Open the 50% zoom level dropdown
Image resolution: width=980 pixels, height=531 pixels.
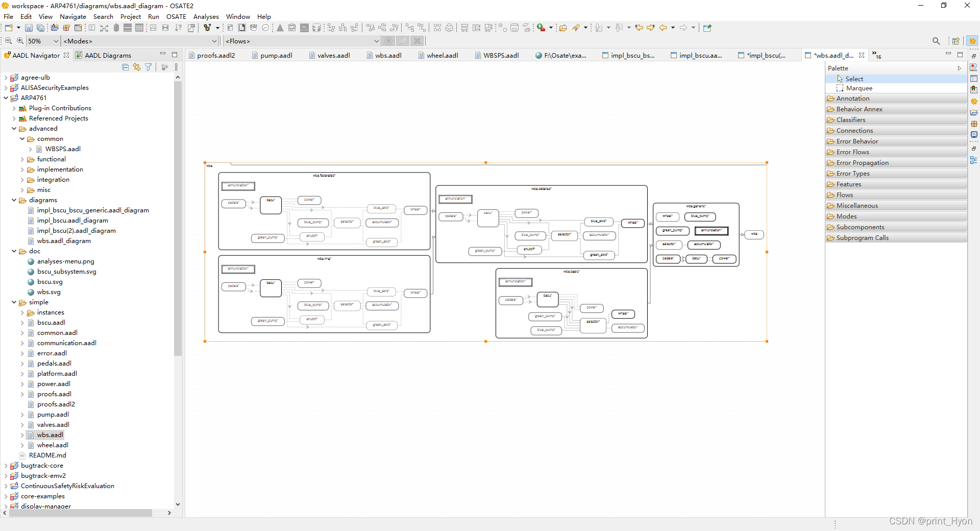pyautogui.click(x=55, y=41)
